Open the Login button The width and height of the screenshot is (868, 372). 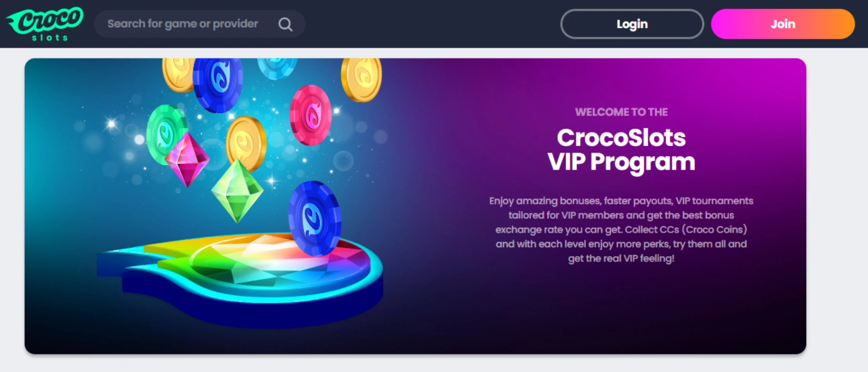(632, 24)
